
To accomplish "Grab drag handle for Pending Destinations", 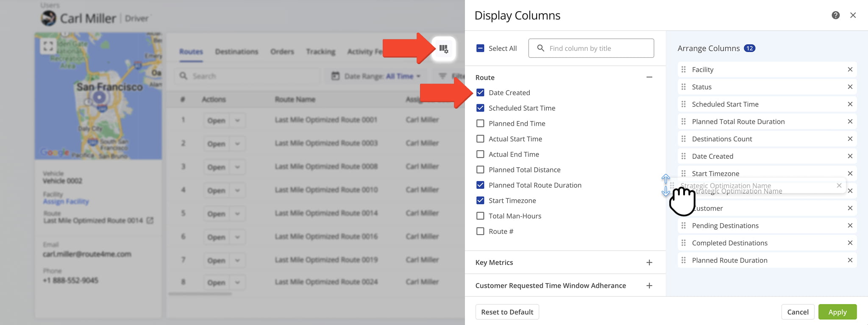I will pyautogui.click(x=683, y=226).
